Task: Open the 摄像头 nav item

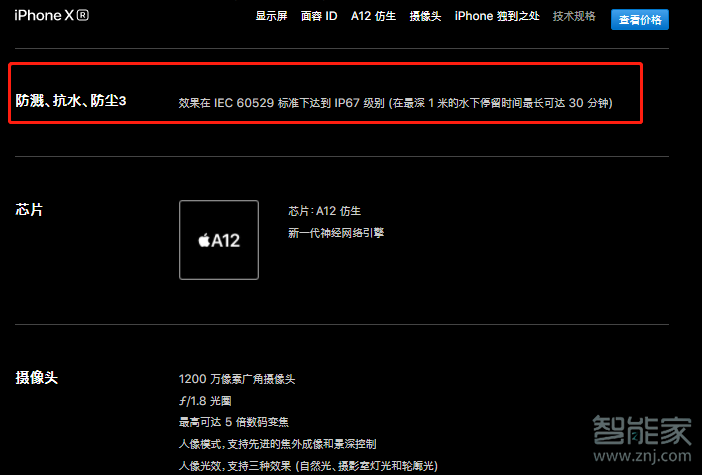Action: click(x=425, y=16)
